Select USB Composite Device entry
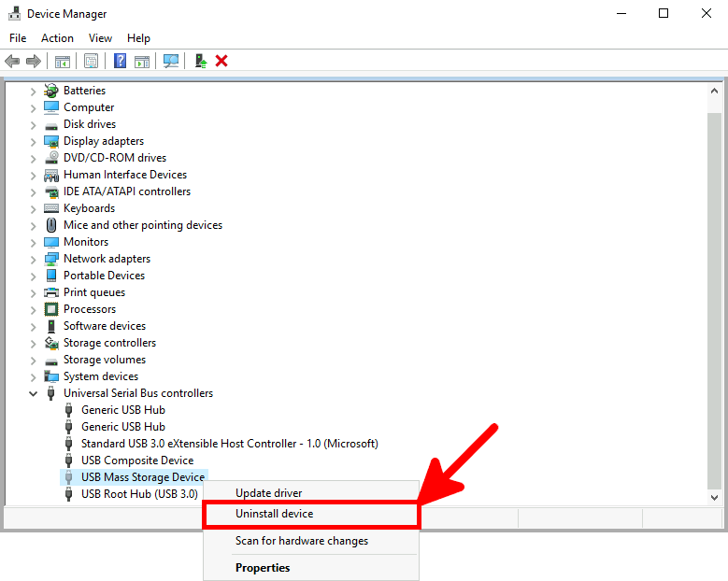 [x=137, y=461]
